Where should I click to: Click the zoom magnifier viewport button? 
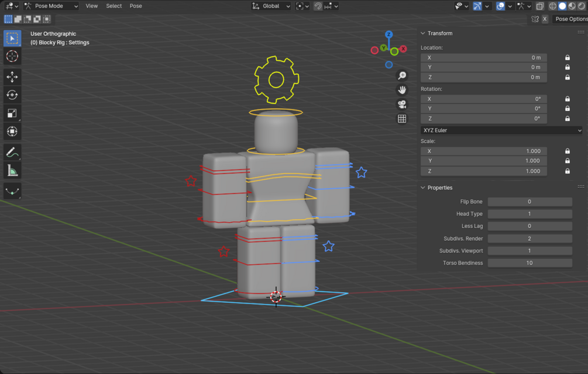click(402, 75)
